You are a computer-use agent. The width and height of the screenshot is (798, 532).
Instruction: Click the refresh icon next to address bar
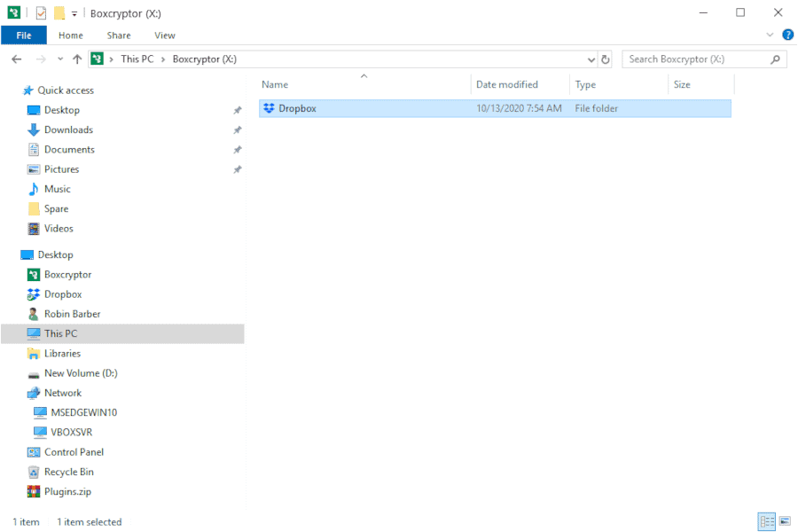[604, 59]
